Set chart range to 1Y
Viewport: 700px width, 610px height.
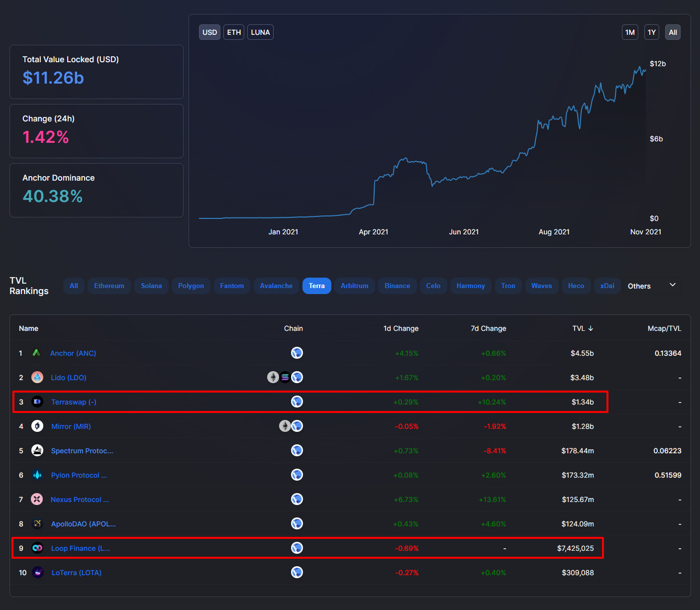point(652,32)
